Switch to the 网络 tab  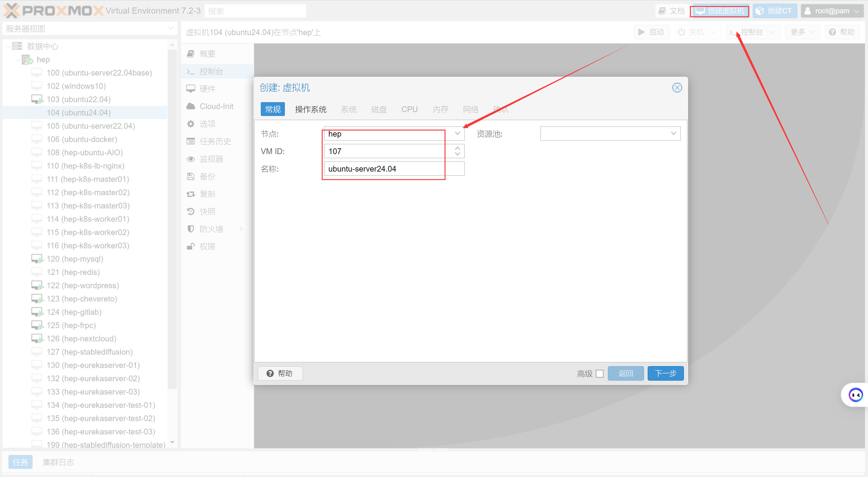tap(471, 109)
